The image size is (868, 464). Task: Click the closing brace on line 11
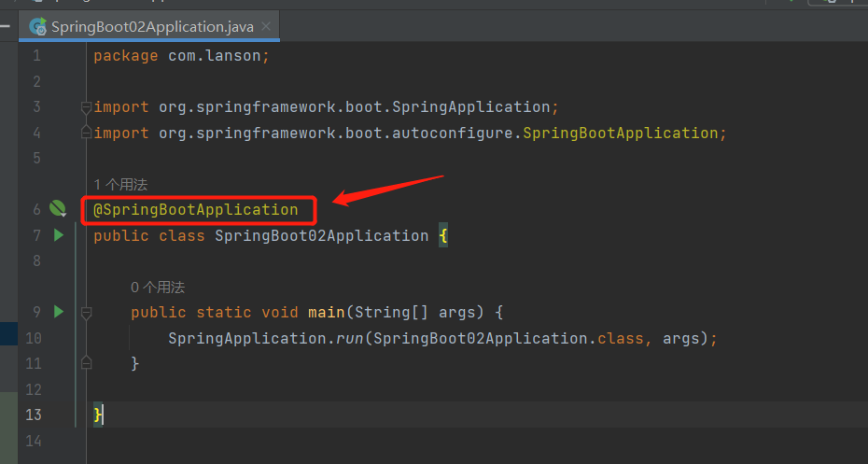(134, 363)
